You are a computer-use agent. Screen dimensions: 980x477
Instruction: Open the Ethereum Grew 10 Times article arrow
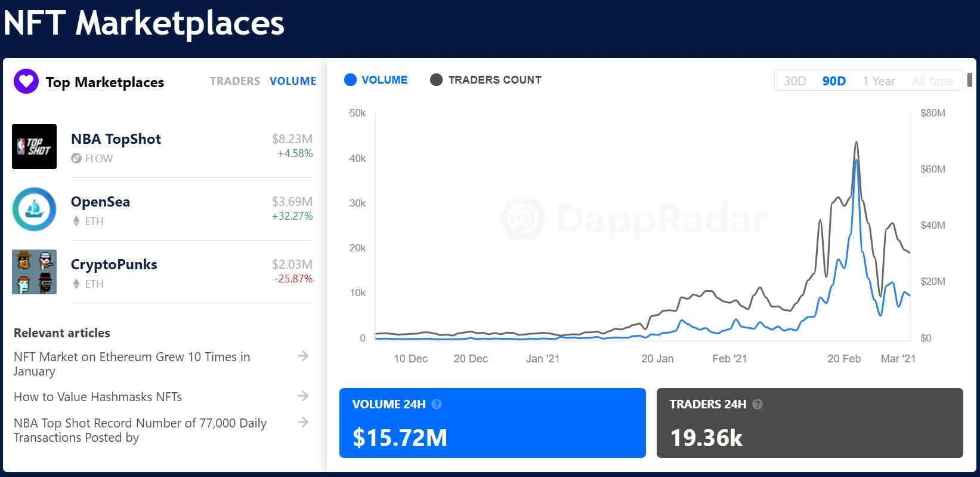(x=303, y=356)
